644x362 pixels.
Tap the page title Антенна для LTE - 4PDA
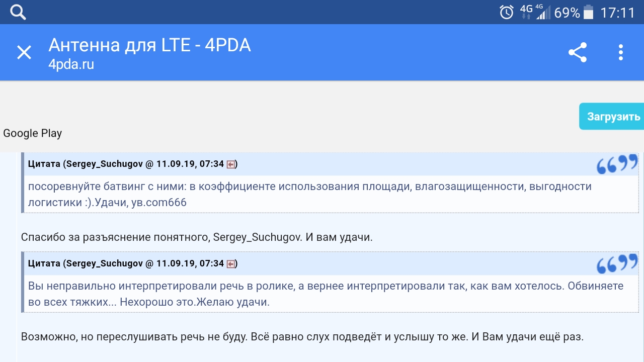click(149, 46)
